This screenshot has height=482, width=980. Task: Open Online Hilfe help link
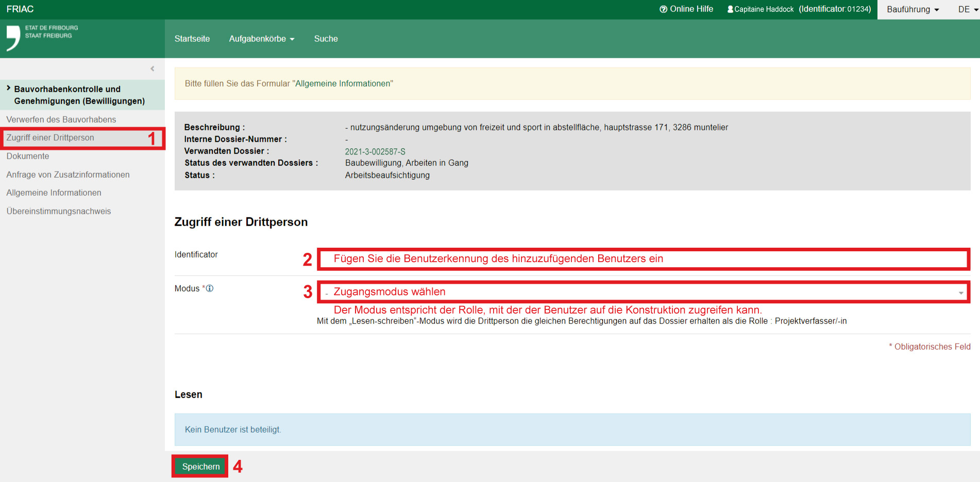[x=686, y=9]
